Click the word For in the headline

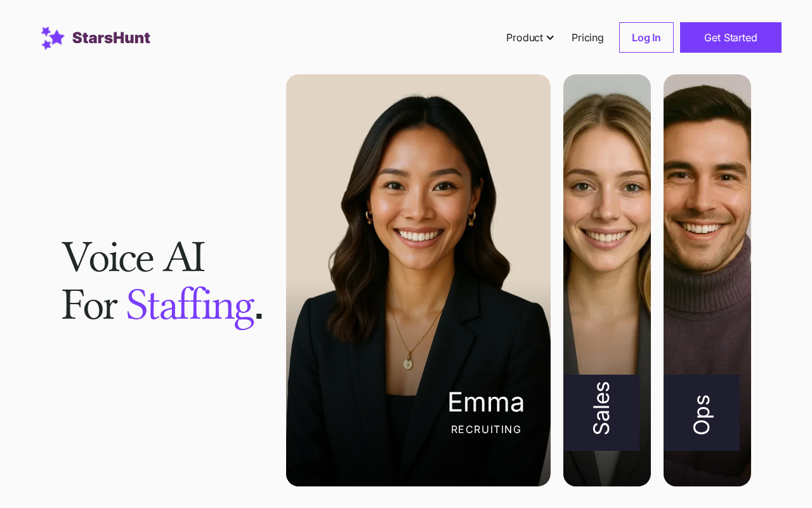pos(89,305)
